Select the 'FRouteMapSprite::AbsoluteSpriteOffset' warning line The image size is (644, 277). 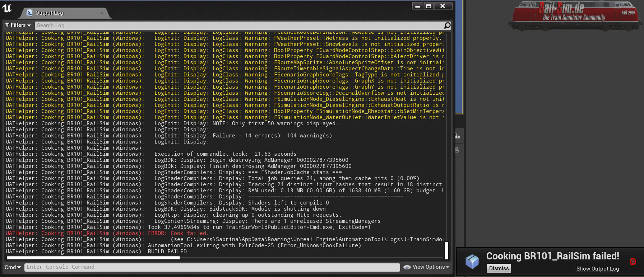click(x=225, y=62)
